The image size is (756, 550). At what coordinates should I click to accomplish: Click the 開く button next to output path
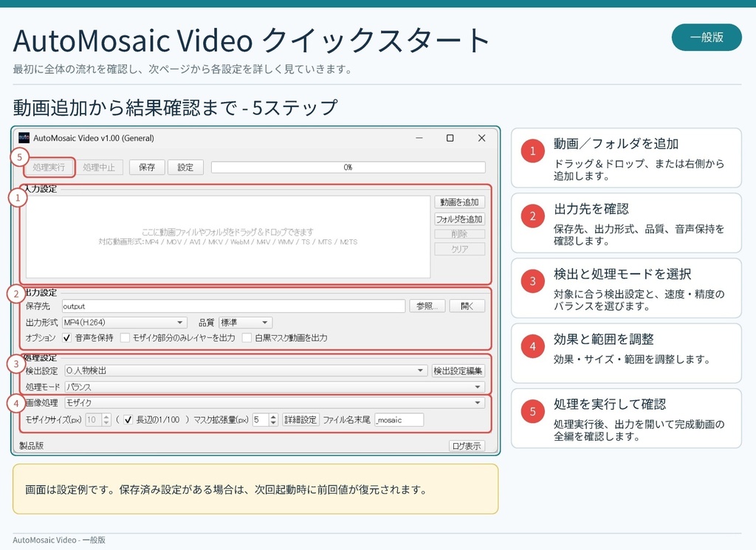click(467, 306)
